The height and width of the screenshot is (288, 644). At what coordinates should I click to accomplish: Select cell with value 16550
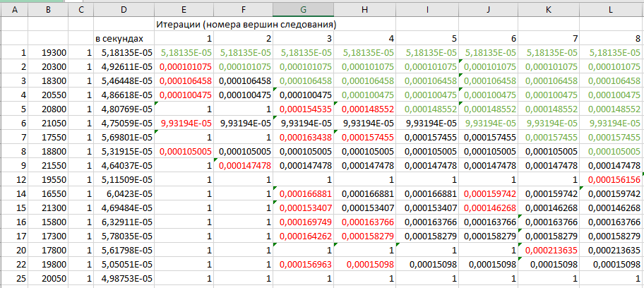[49, 193]
